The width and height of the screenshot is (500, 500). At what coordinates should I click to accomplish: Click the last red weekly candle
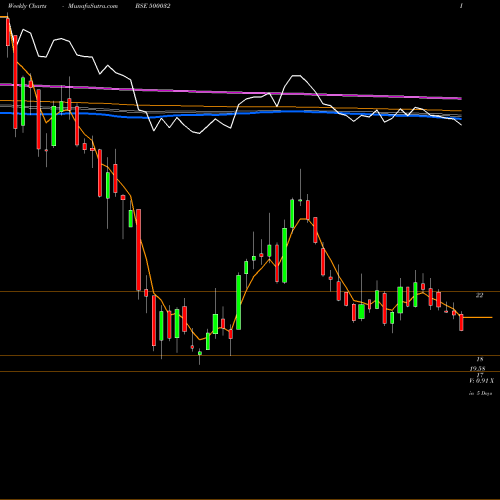(x=461, y=322)
